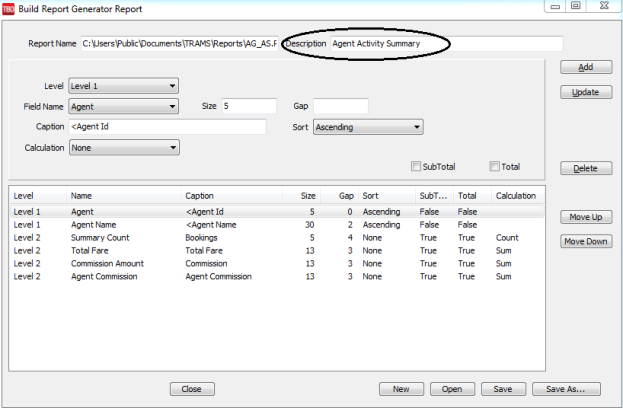This screenshot has width=623, height=408.
Task: Select the Agent Commission row by its name
Action: [104, 277]
